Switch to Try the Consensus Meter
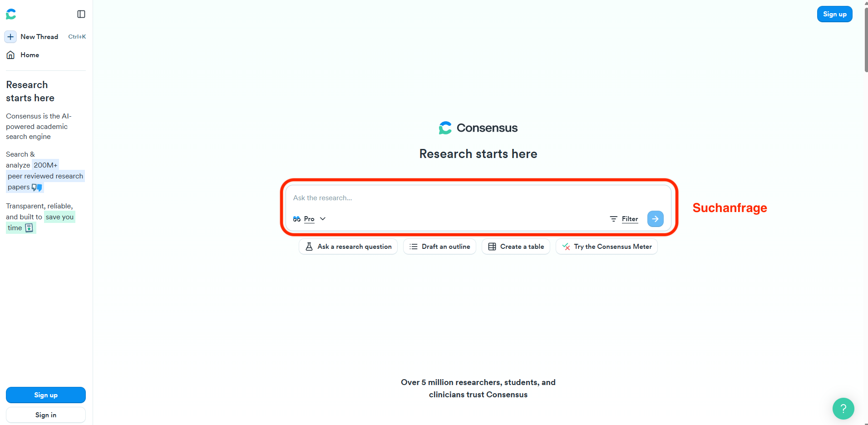This screenshot has width=868, height=425. tap(607, 247)
